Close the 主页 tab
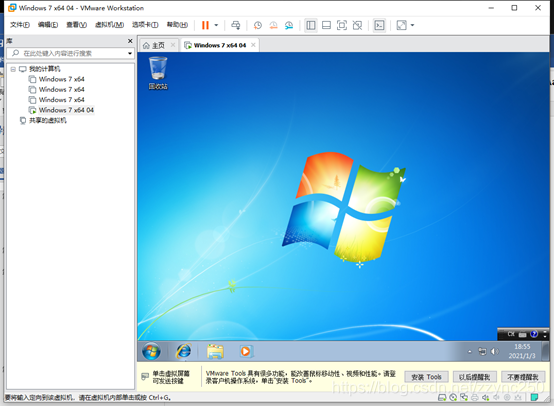Screen dimensions: 554x406 173,45
